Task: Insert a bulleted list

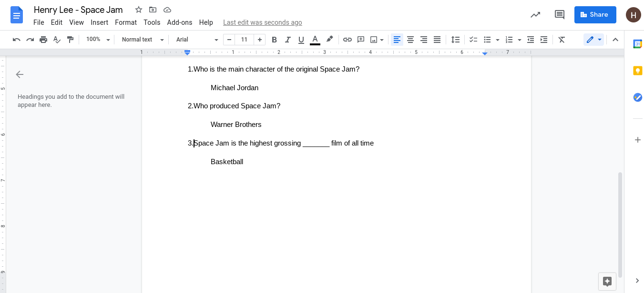Action: pyautogui.click(x=487, y=40)
